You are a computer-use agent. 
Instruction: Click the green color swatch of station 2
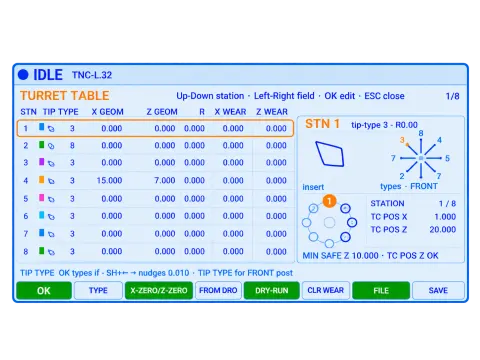tap(42, 144)
